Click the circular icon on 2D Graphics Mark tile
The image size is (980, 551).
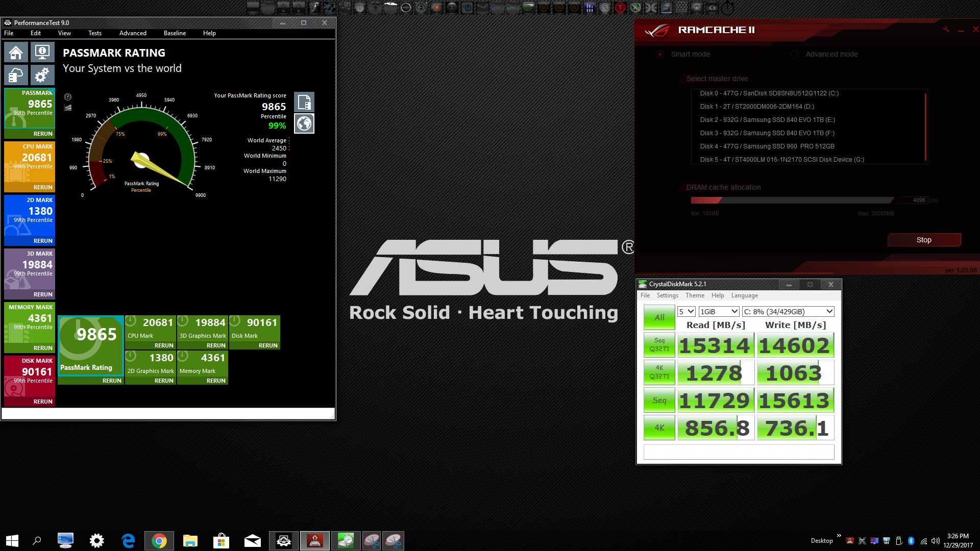[x=131, y=357]
